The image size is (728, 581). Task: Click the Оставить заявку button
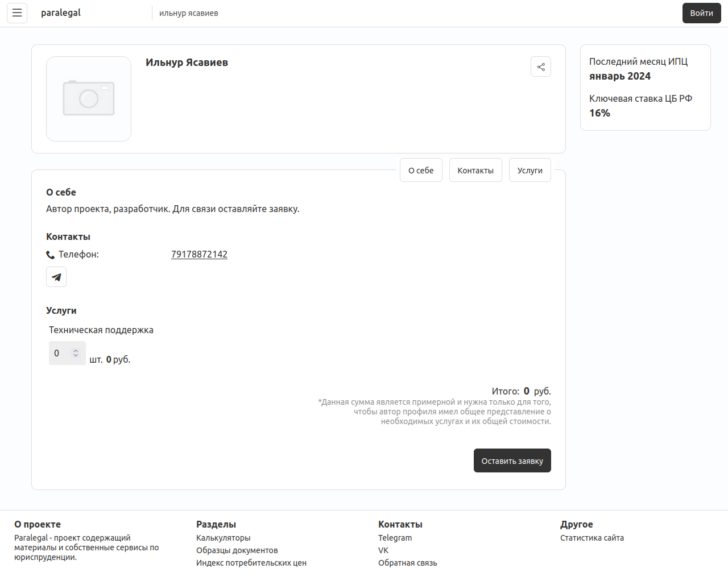click(x=512, y=460)
